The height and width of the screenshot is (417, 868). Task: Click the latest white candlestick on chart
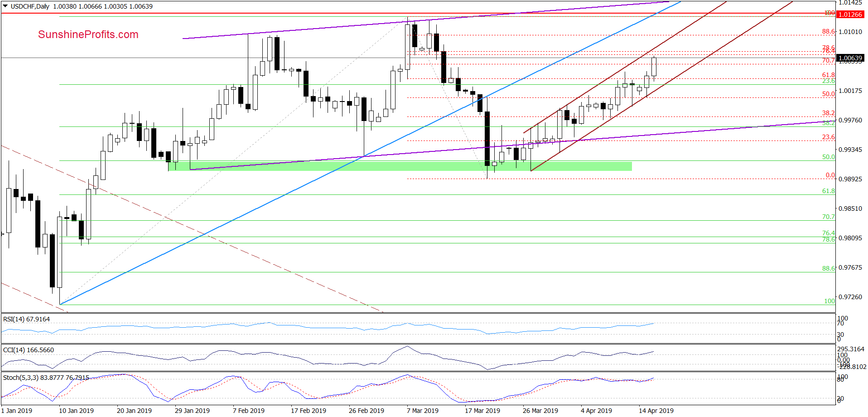[x=654, y=67]
